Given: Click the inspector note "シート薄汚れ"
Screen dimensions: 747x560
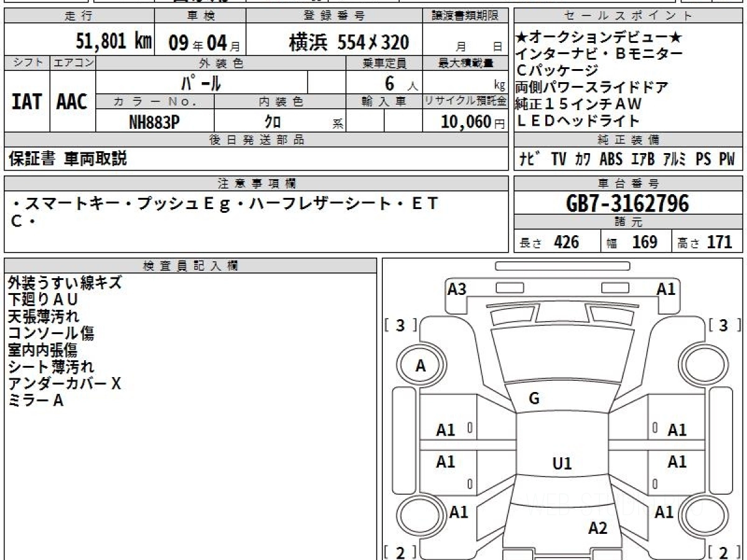Looking at the screenshot, I should point(51,366).
